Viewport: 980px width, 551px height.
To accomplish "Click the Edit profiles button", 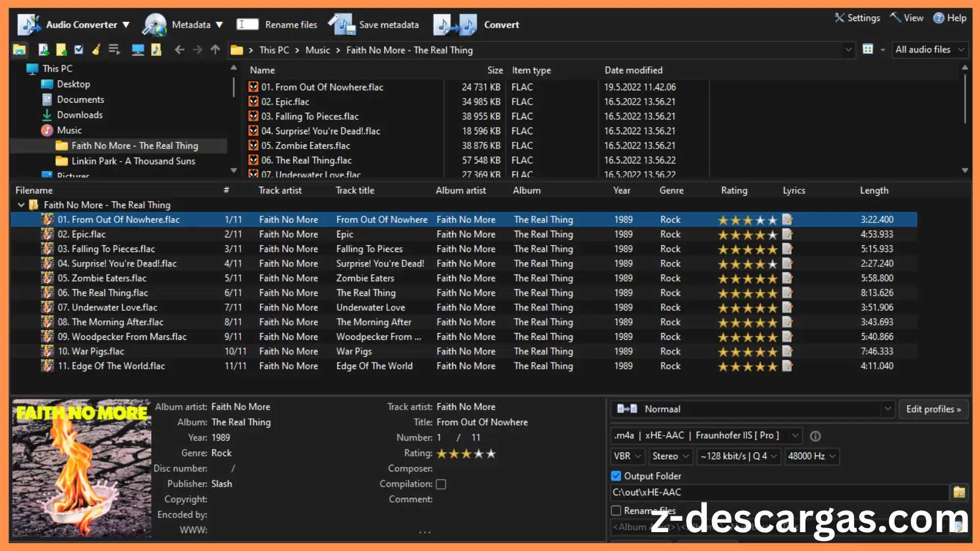I will pos(934,409).
